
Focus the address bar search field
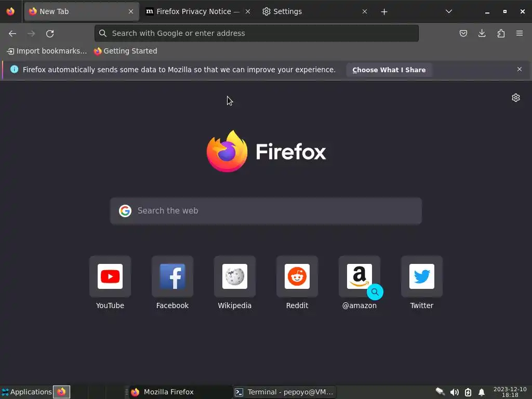pos(257,33)
